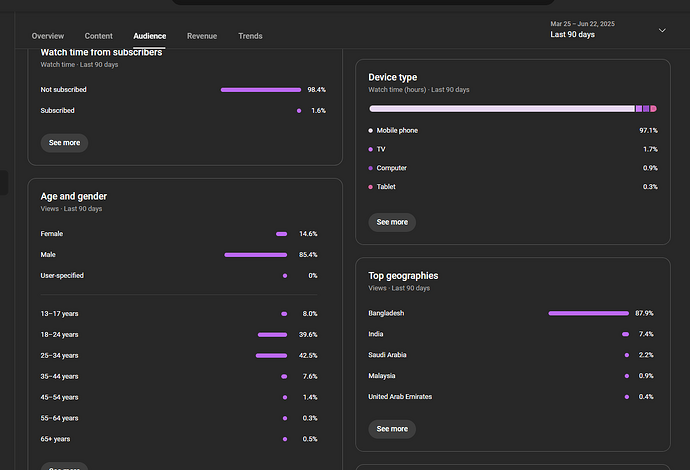Image resolution: width=690 pixels, height=470 pixels.
Task: Switch to the Content tab
Action: (99, 36)
